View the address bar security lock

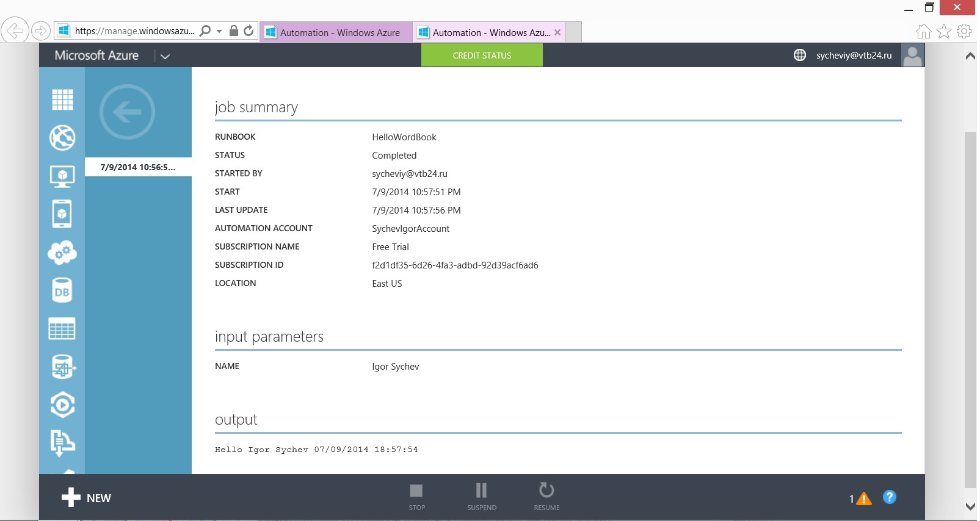click(x=233, y=31)
